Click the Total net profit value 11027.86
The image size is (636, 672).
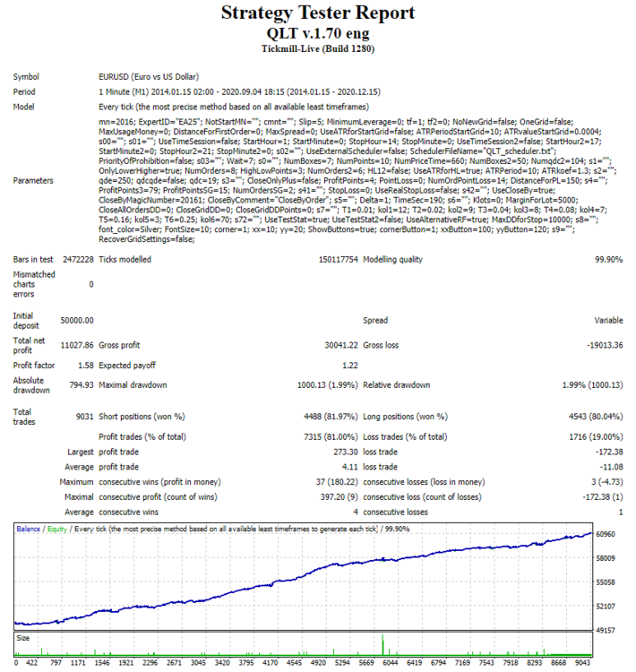[77, 345]
